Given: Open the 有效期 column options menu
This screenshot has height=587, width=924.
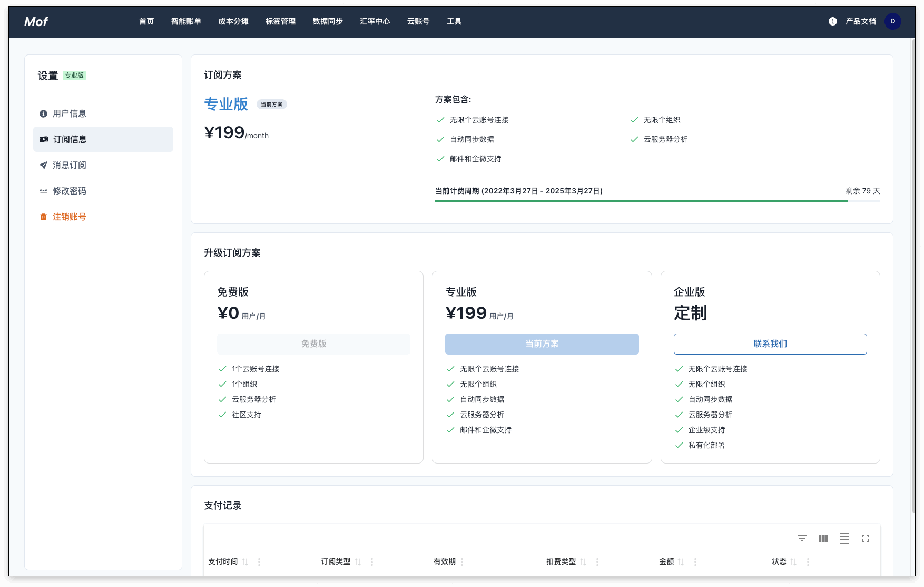Looking at the screenshot, I should (x=462, y=561).
